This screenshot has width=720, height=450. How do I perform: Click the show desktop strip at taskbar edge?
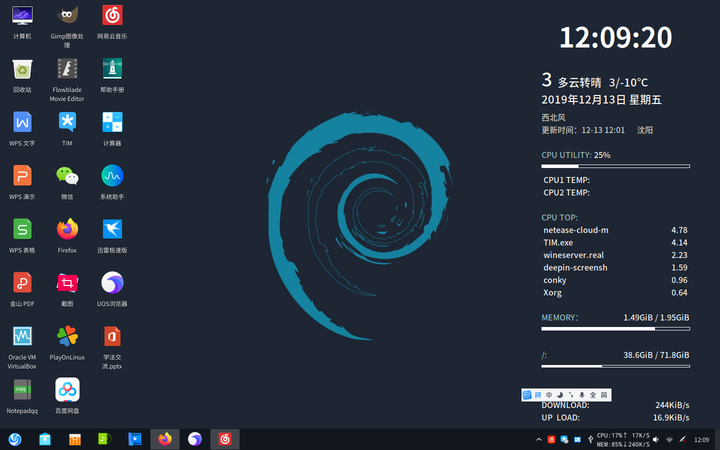(717, 439)
